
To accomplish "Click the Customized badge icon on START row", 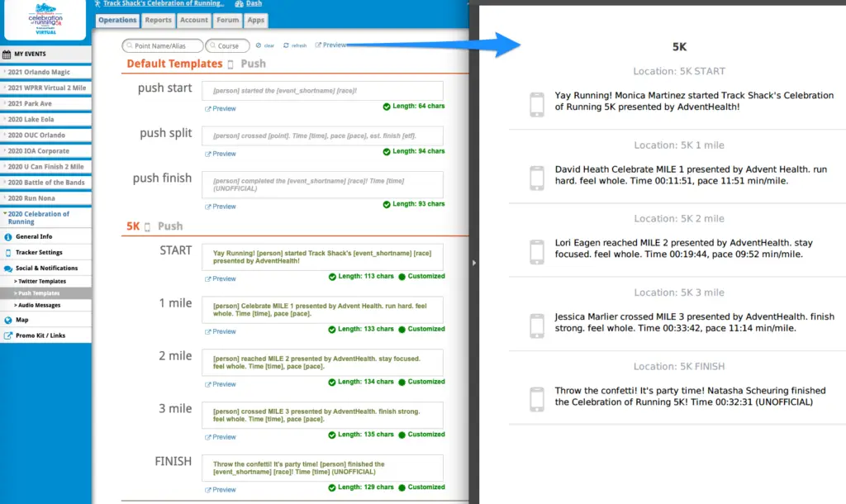I will click(x=402, y=277).
